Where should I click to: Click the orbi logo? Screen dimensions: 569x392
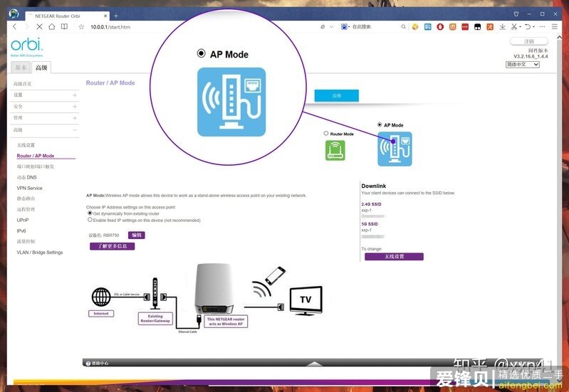(x=27, y=45)
